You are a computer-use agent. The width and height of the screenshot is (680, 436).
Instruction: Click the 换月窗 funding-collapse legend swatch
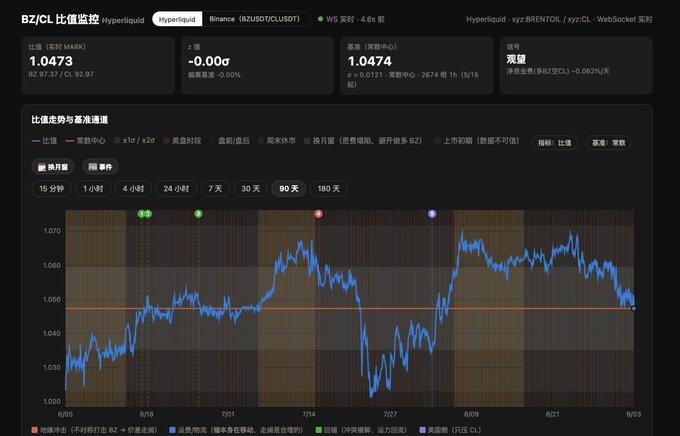pyautogui.click(x=307, y=141)
